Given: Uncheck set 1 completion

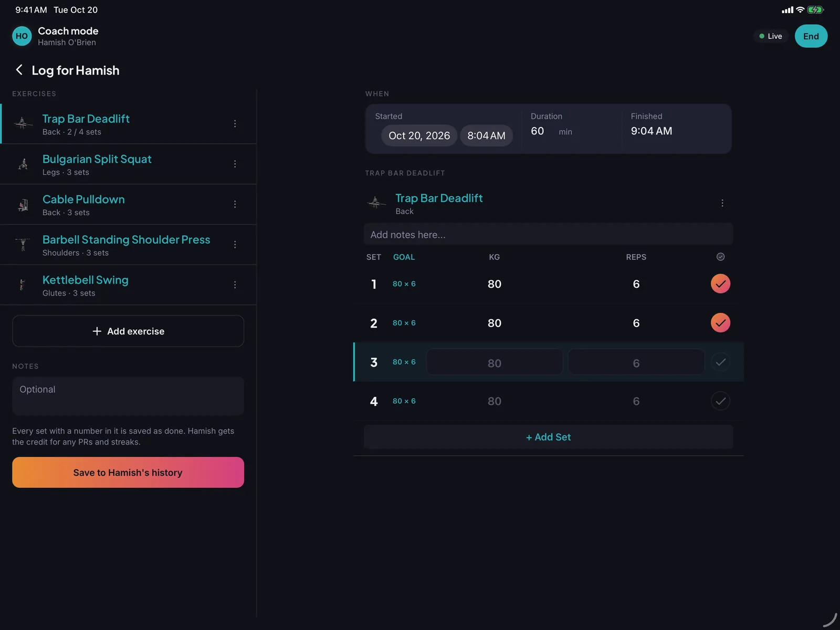Looking at the screenshot, I should (720, 283).
